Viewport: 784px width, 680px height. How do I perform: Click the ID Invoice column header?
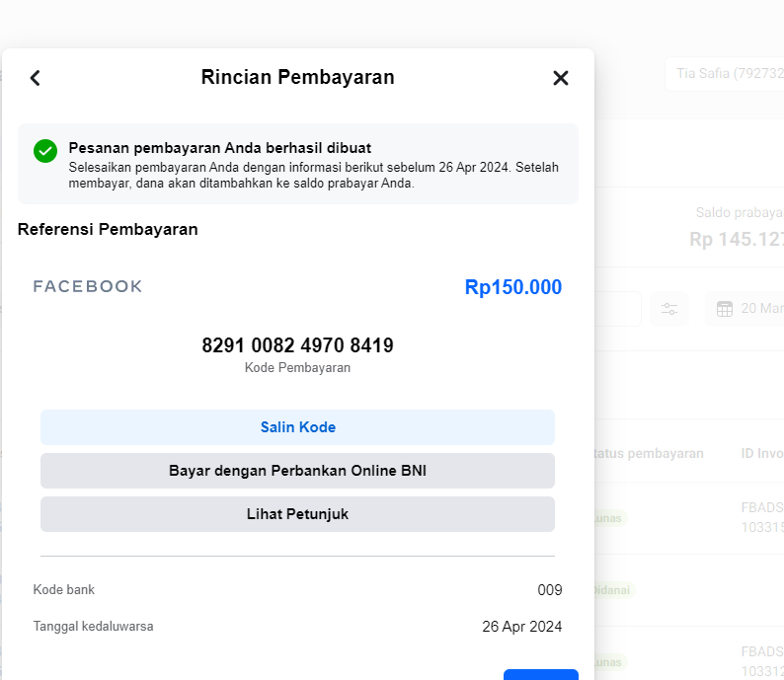click(761, 453)
